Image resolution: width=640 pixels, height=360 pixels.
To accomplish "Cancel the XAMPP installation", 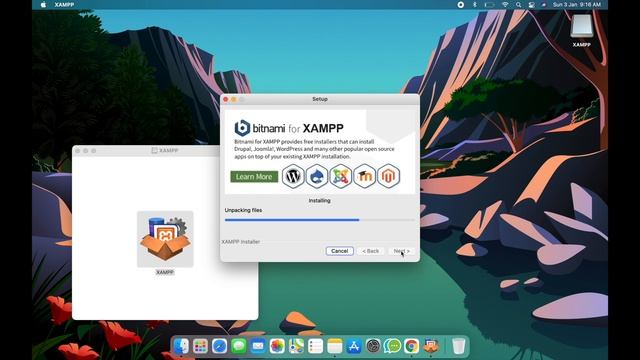I will click(340, 251).
